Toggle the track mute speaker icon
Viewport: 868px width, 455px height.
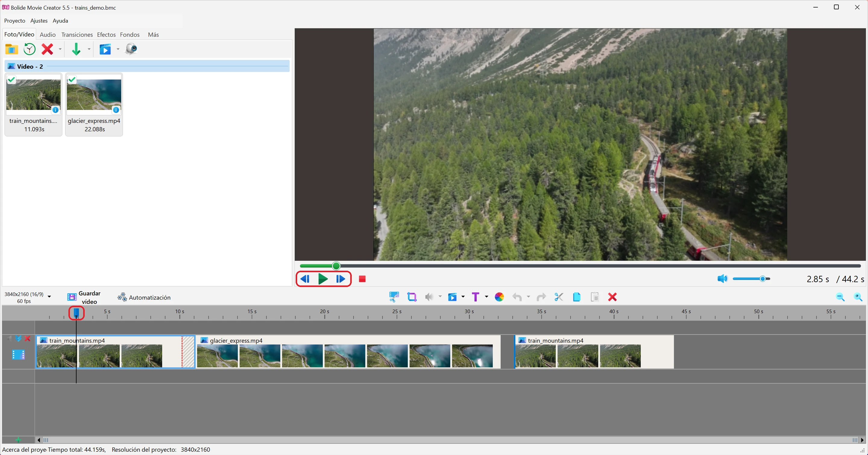point(9,338)
